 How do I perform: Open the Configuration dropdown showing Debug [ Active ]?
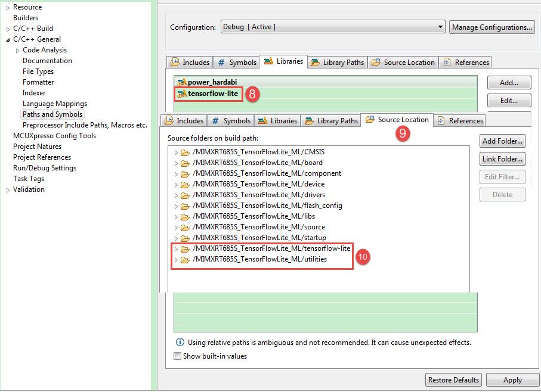pos(333,27)
